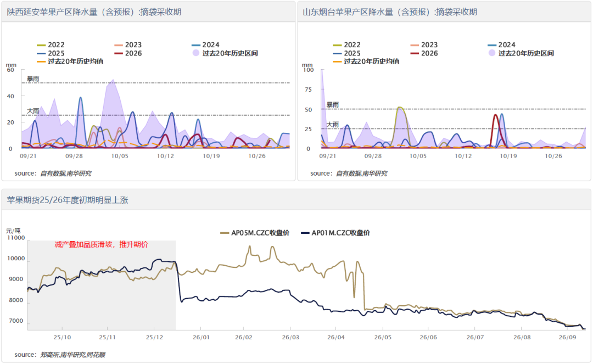The image size is (593, 364).
Task: Click the 10/19 date label on the Yantai chart axis
Action: (508, 156)
